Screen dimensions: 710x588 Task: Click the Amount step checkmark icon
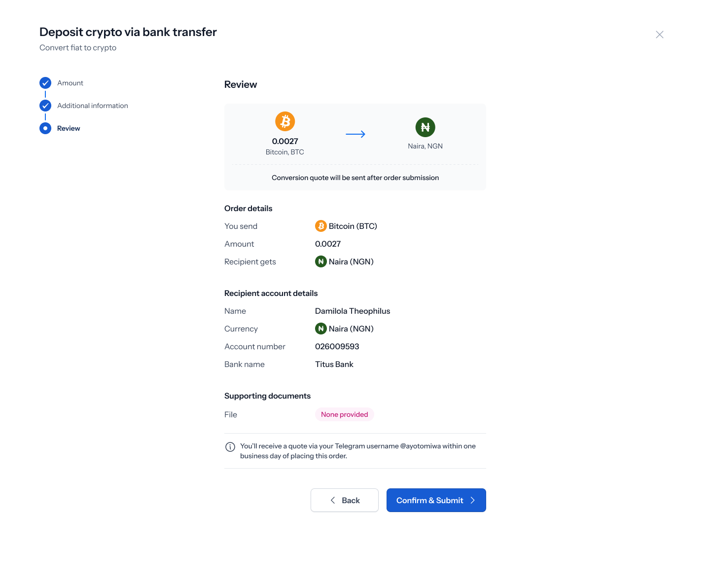(x=45, y=83)
